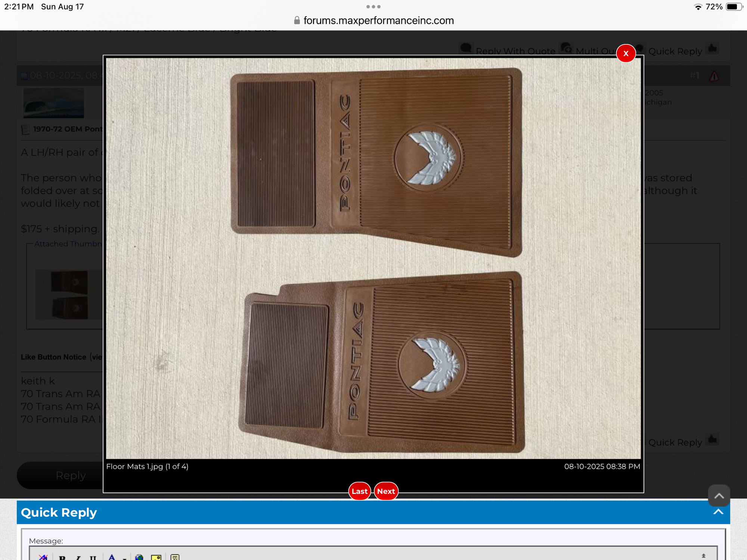Screen dimensions: 747x560
Task: Collapse the Quick Reply panel header chevron
Action: click(718, 512)
